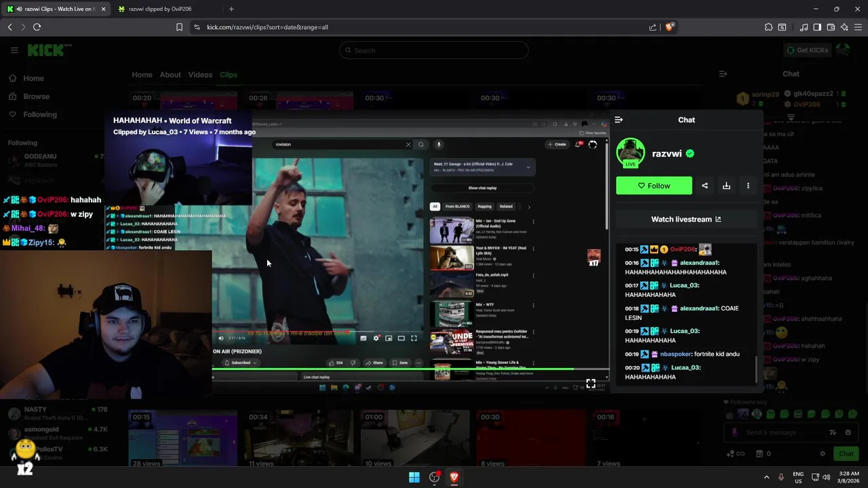Open the emoji picker in message box
The image size is (868, 488).
[848, 432]
